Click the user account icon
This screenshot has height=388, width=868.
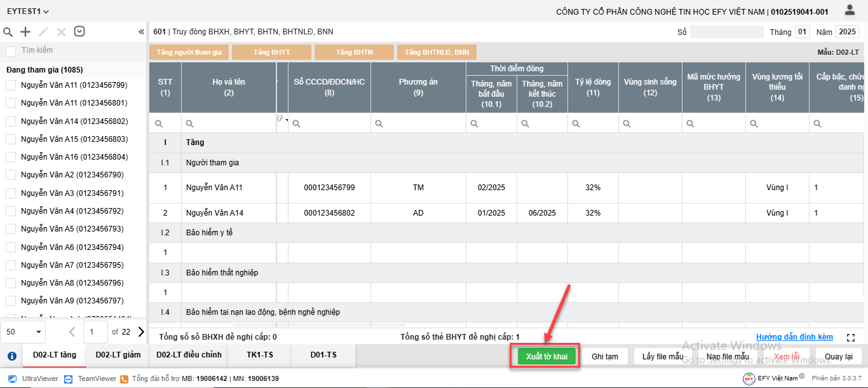850,10
